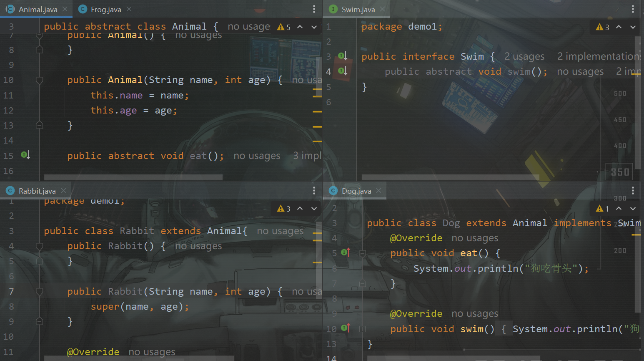Open tab options menu in Animal.java pane
644x361 pixels.
[314, 9]
